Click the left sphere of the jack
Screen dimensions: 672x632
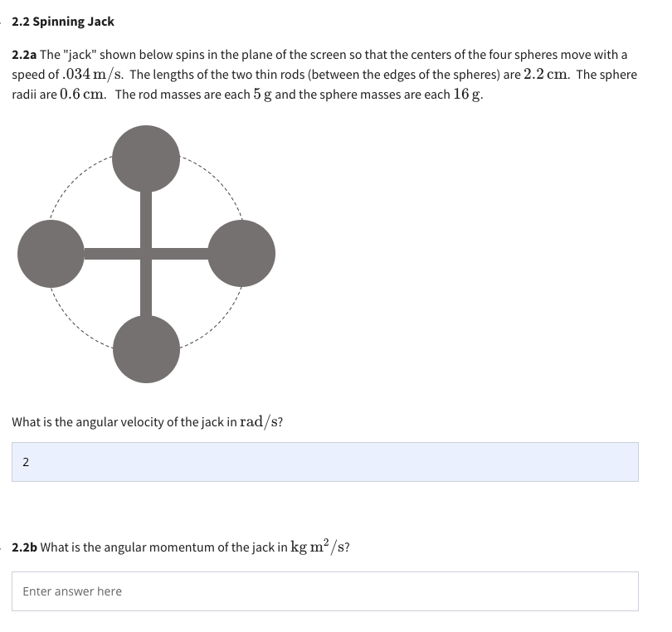pos(51,255)
